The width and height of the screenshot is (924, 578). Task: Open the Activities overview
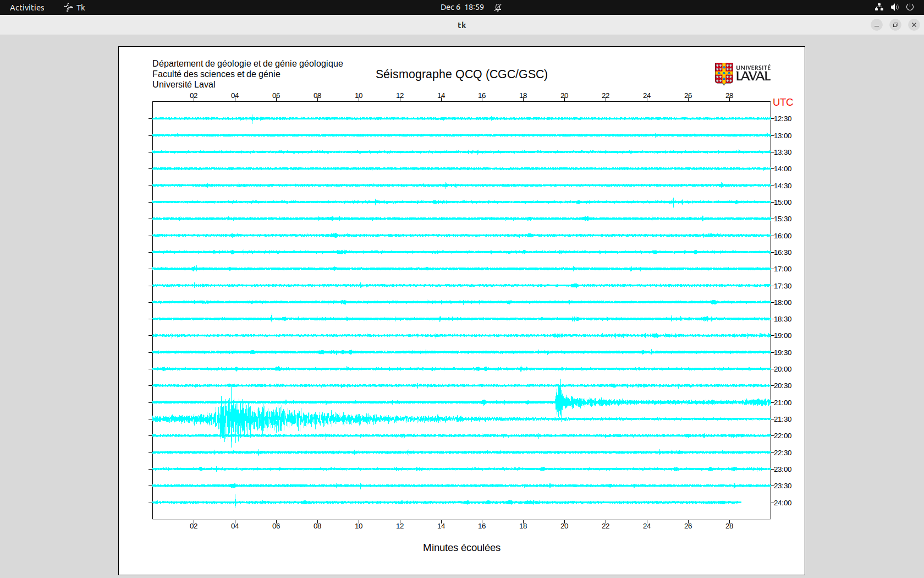click(x=27, y=7)
